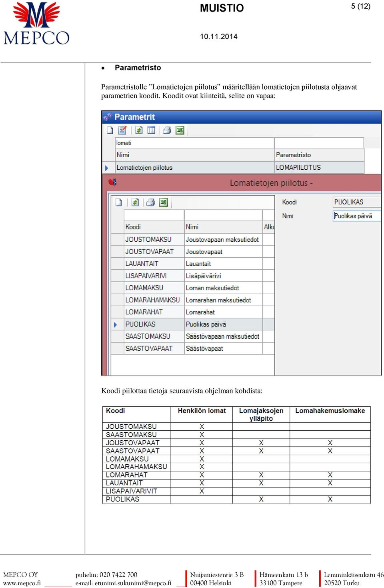The height and width of the screenshot is (588, 384).
Task: Click LISAPAIVARIVIT row in lower table
Action: click(x=236, y=491)
